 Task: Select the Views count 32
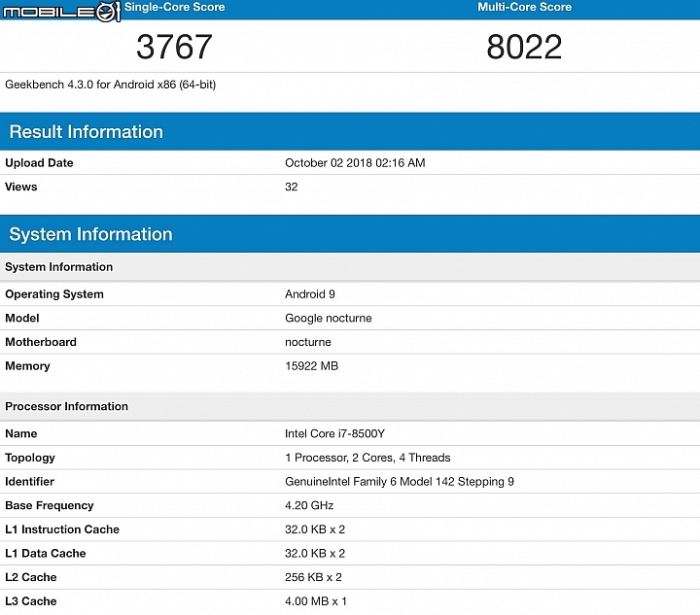[291, 187]
